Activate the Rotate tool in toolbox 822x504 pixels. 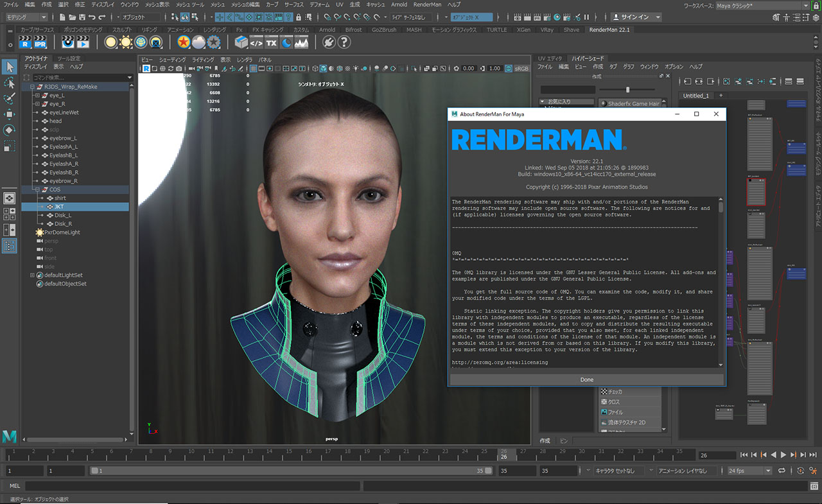9,130
